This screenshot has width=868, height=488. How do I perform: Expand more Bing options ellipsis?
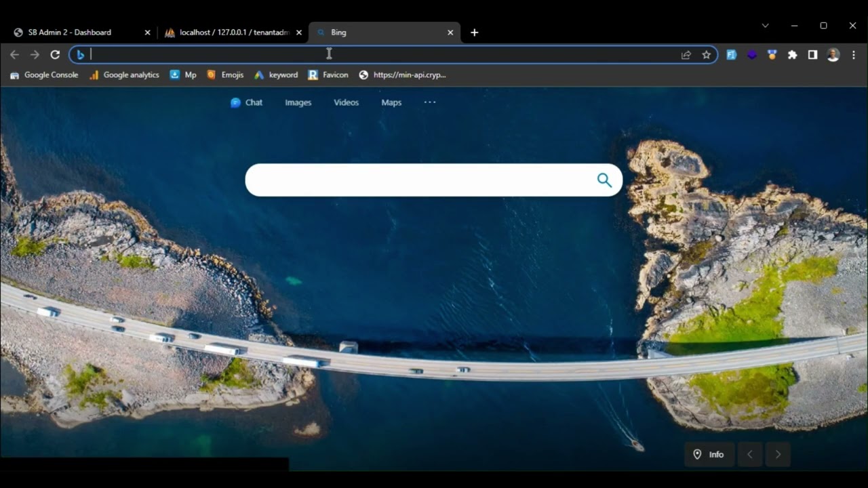click(430, 102)
